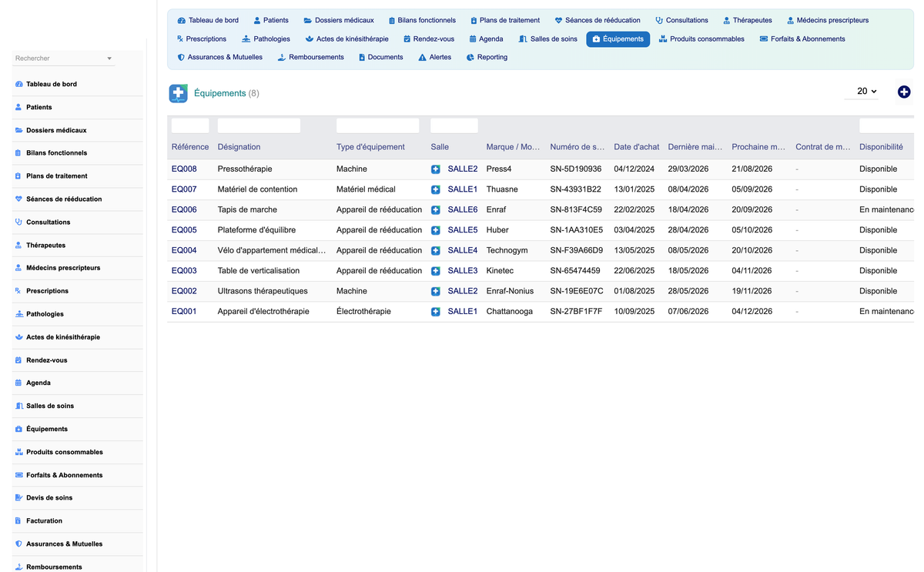Click the room icon in the EQ003 row
Image resolution: width=924 pixels, height=572 pixels.
(436, 271)
